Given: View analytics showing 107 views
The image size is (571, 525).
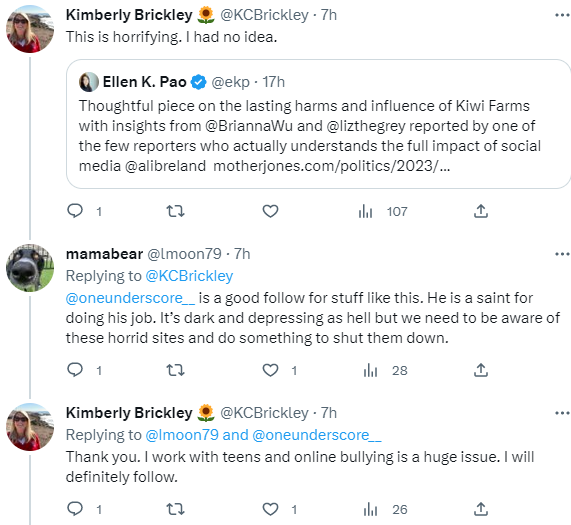Looking at the screenshot, I should [x=382, y=211].
